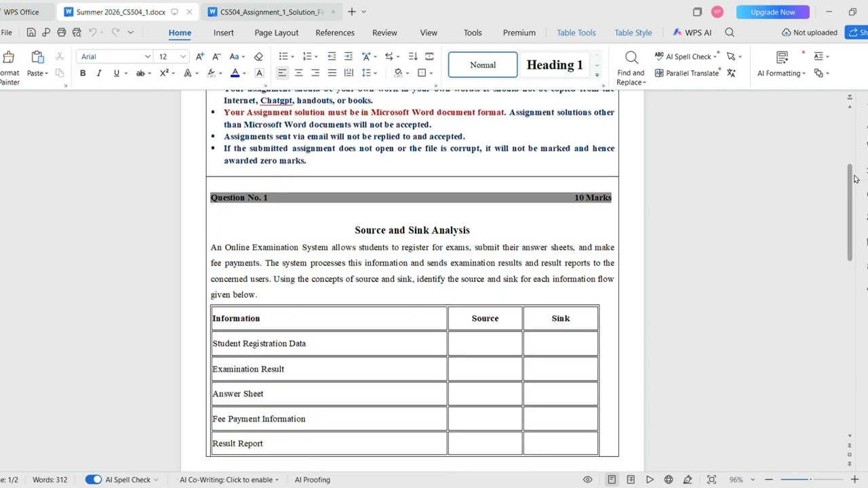The width and height of the screenshot is (868, 488).
Task: Switch to CS504_Assignment_1_Solution document tab
Action: coord(272,12)
